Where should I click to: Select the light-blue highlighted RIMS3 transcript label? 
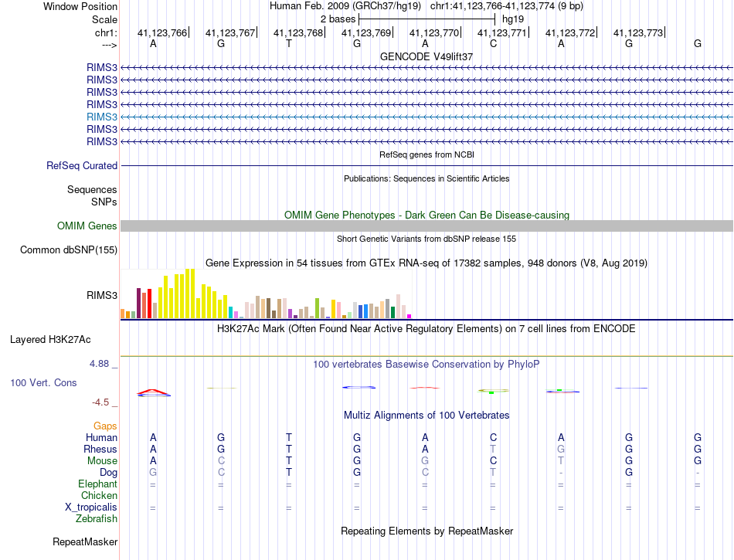(102, 117)
